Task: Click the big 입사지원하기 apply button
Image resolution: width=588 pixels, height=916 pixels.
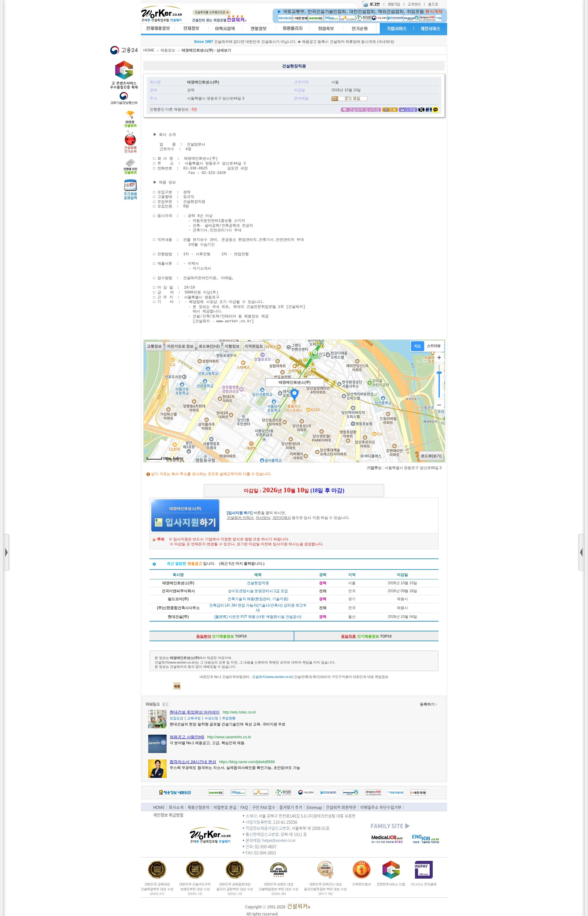Action: point(185,515)
